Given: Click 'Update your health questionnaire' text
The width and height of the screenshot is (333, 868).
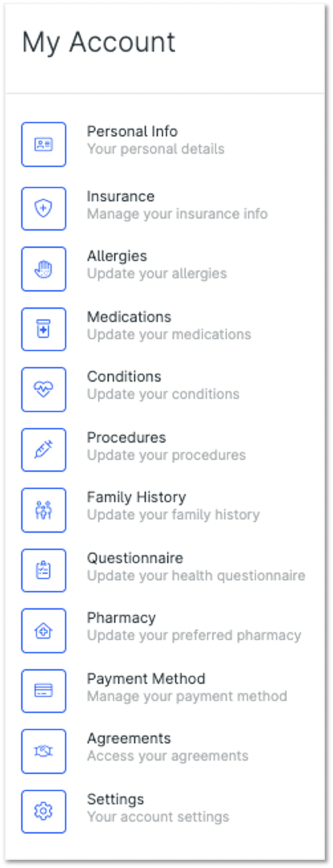Looking at the screenshot, I should click(196, 576).
